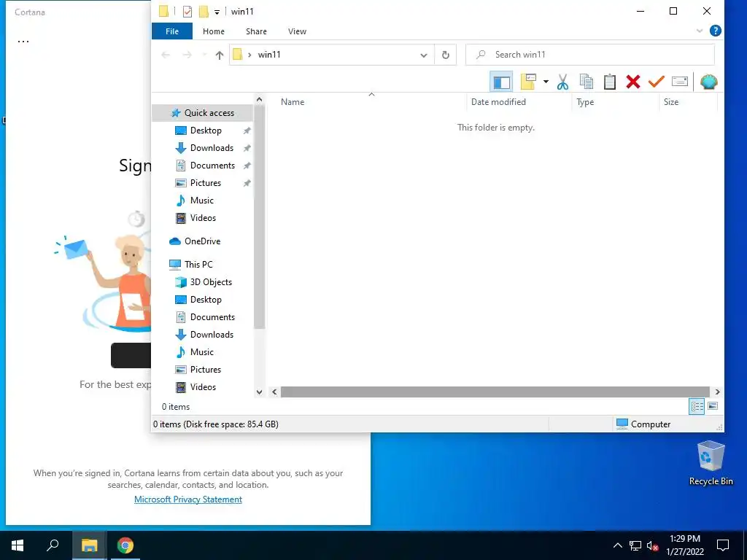Click navigation pane scrollbar up arrow
Image resolution: width=747 pixels, height=560 pixels.
click(x=259, y=99)
